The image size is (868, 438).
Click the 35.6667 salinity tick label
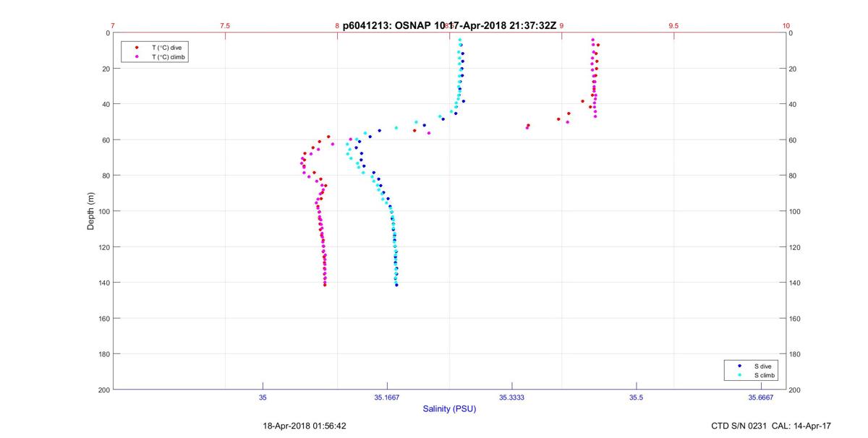tap(761, 398)
